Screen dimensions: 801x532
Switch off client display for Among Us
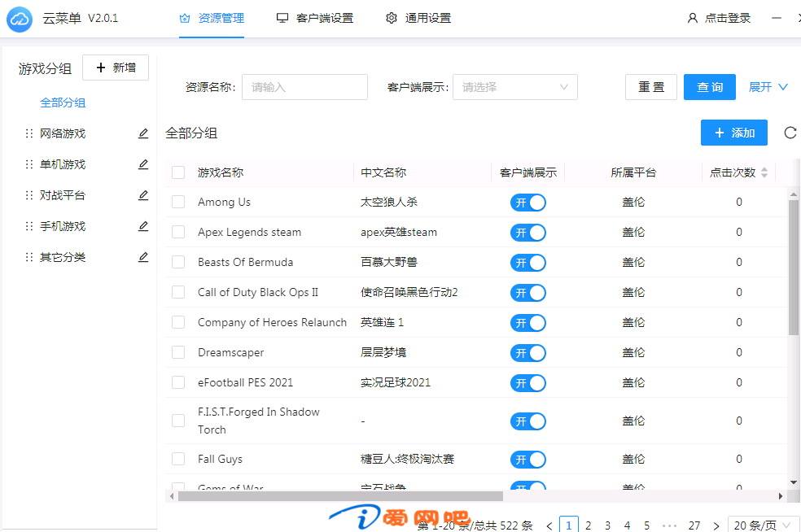pyautogui.click(x=528, y=203)
